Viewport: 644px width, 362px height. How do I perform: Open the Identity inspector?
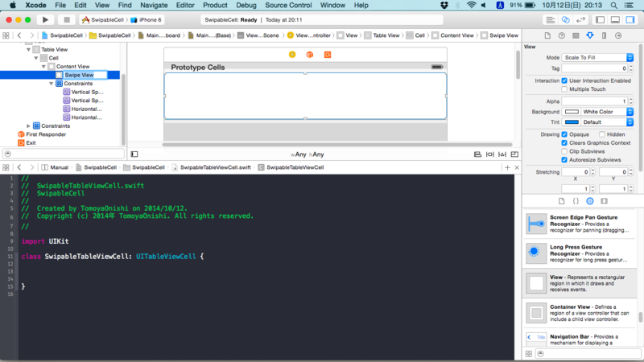[576, 35]
